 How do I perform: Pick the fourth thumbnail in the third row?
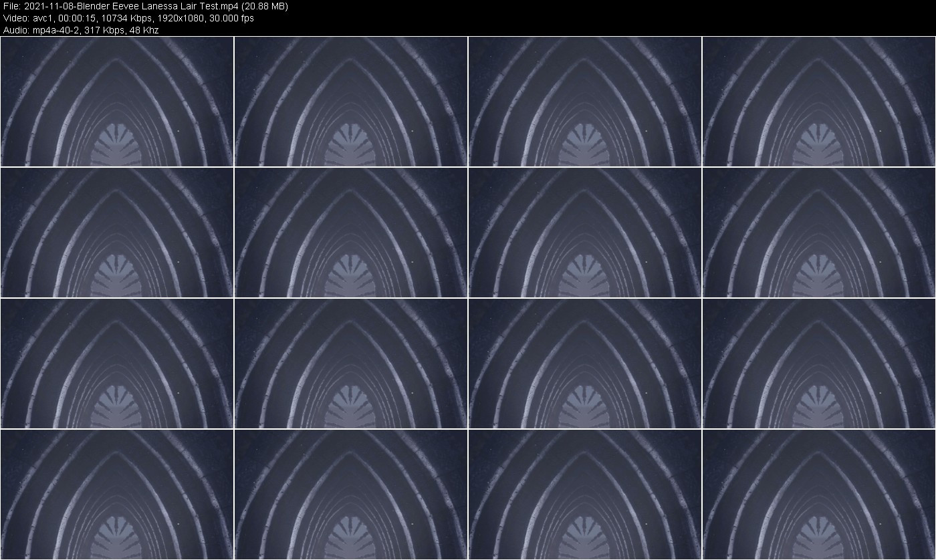pos(819,363)
